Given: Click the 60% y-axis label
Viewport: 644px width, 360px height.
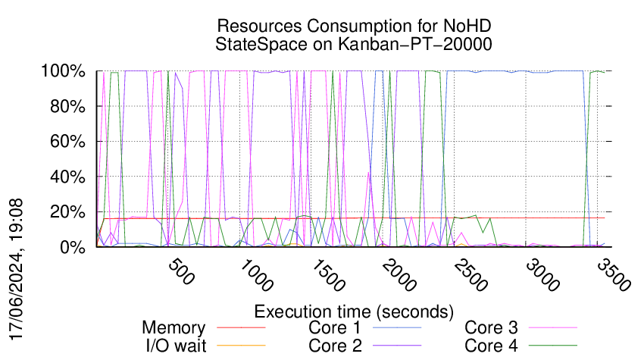Looking at the screenshot, I should coord(67,142).
